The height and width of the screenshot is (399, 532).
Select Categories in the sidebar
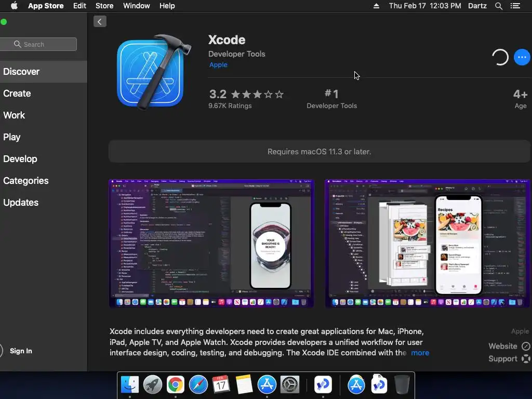pos(44,180)
